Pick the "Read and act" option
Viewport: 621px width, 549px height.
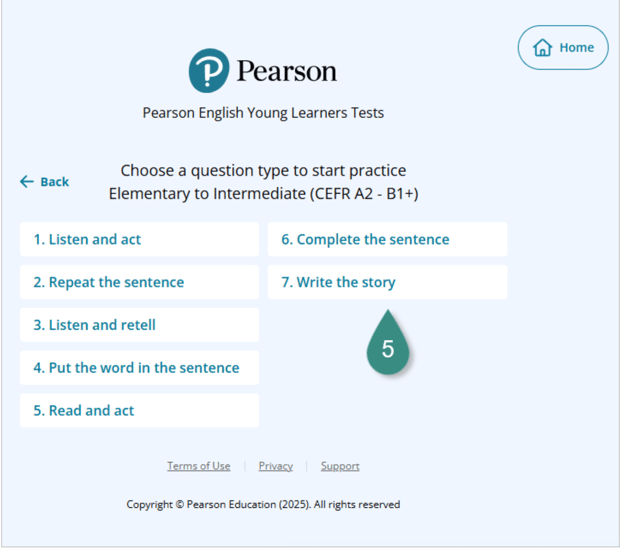[x=139, y=411]
